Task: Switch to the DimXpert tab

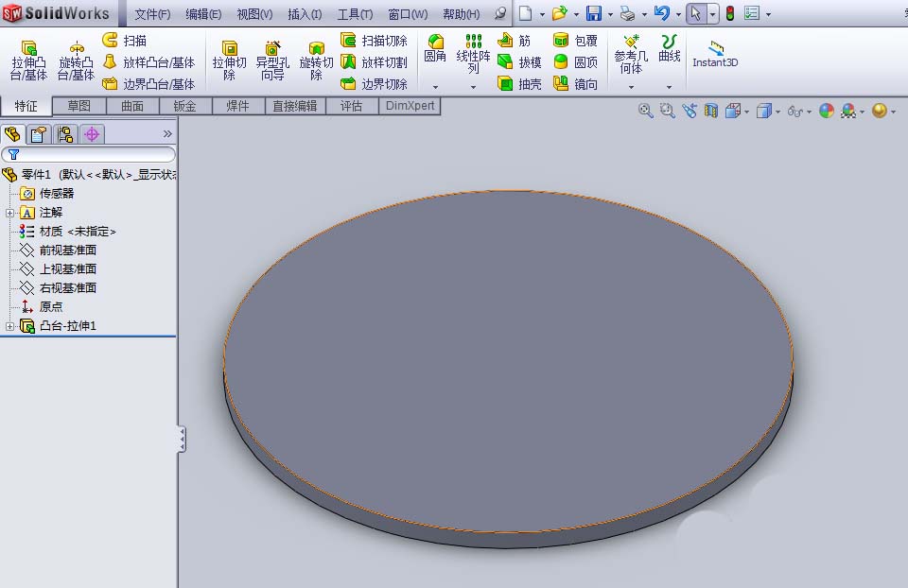Action: (x=410, y=106)
